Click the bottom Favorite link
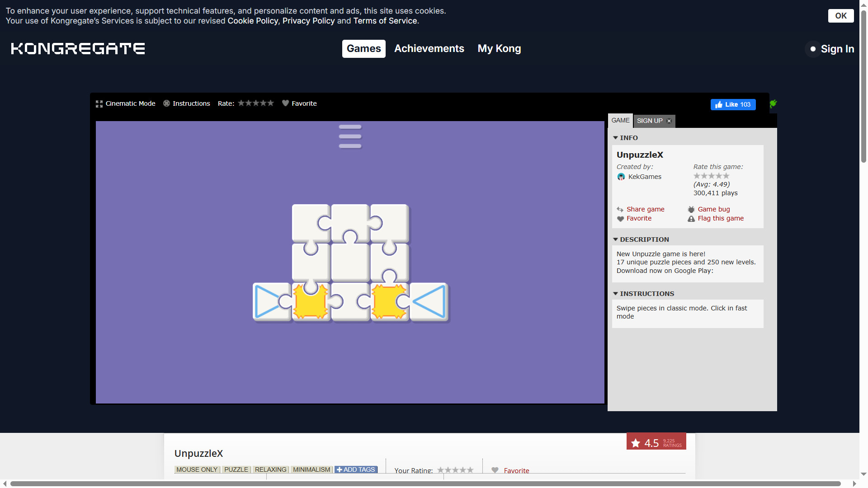 click(516, 471)
